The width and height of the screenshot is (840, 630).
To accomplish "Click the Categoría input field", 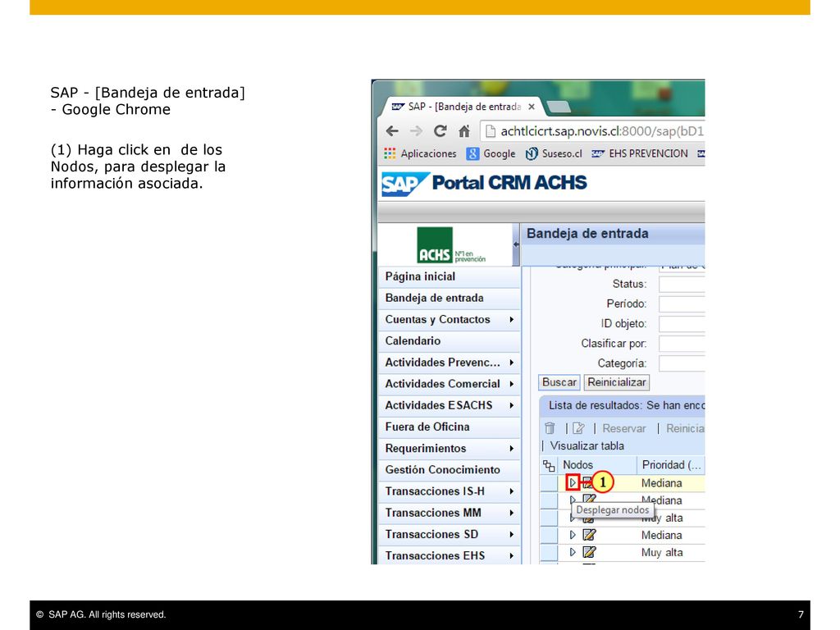I will click(682, 363).
